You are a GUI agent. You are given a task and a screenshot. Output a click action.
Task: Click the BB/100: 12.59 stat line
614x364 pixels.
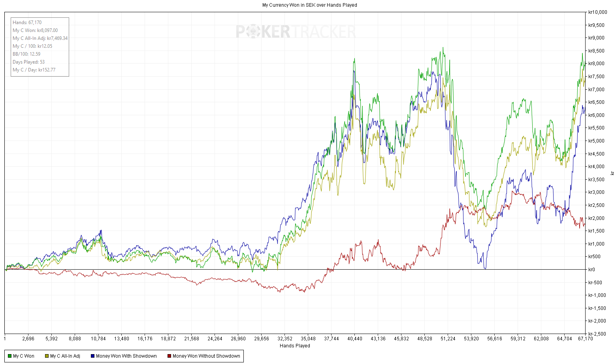click(x=26, y=54)
